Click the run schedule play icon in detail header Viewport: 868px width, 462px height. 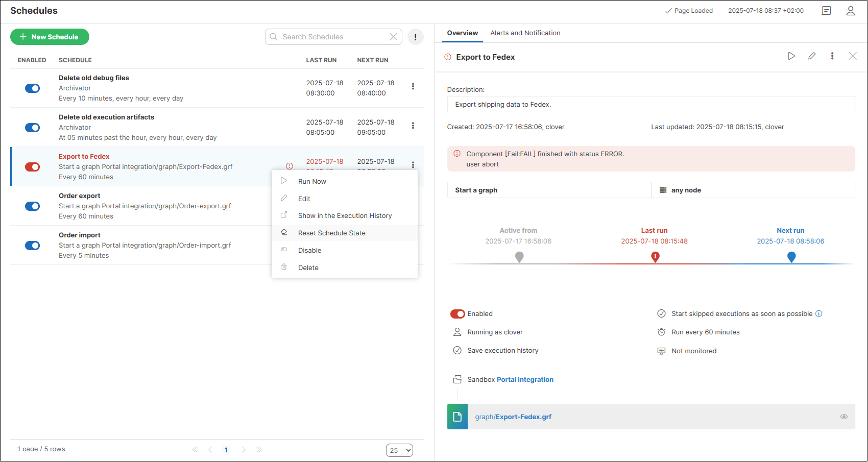[791, 56]
